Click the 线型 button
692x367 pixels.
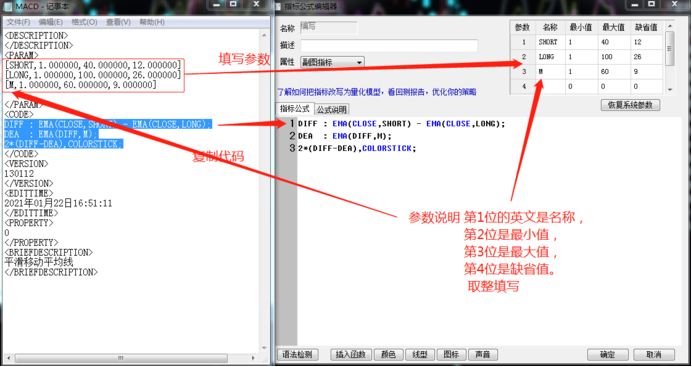coord(419,354)
